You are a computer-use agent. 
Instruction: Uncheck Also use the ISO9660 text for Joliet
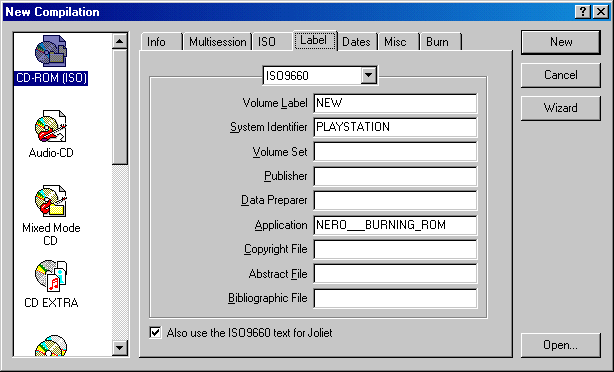(155, 333)
